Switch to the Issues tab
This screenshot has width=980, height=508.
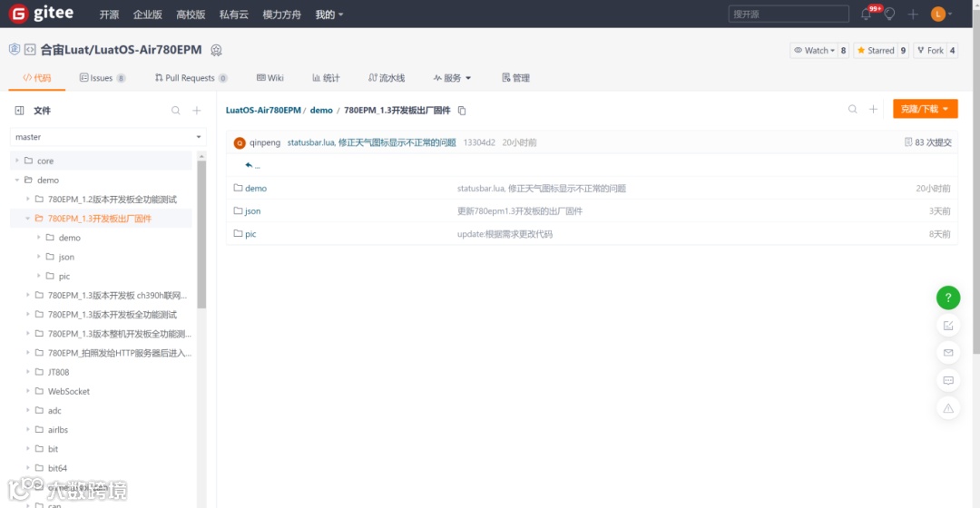click(x=103, y=78)
